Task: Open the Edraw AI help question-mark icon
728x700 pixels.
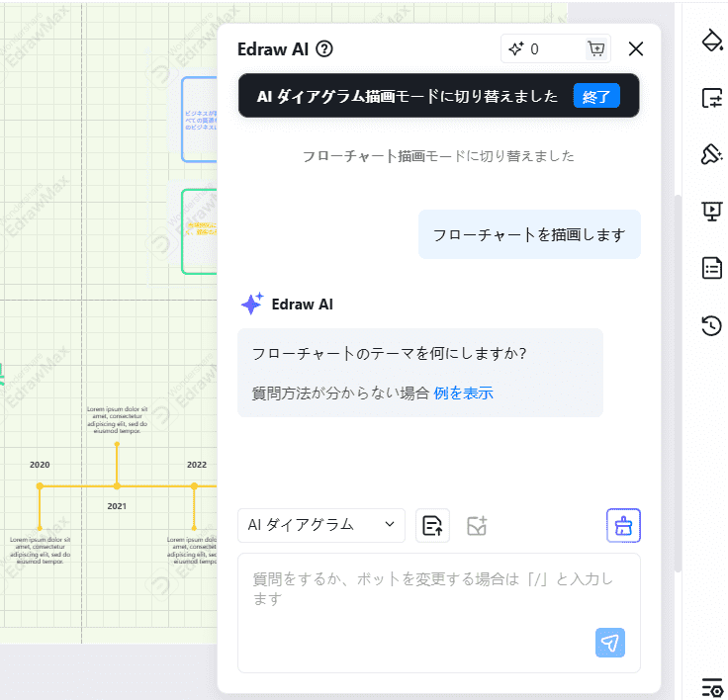Action: [x=324, y=48]
